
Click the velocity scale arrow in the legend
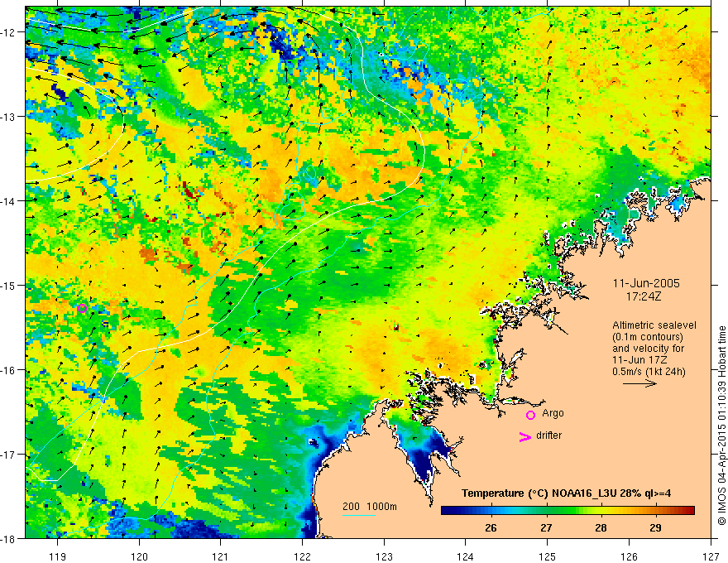tap(639, 383)
